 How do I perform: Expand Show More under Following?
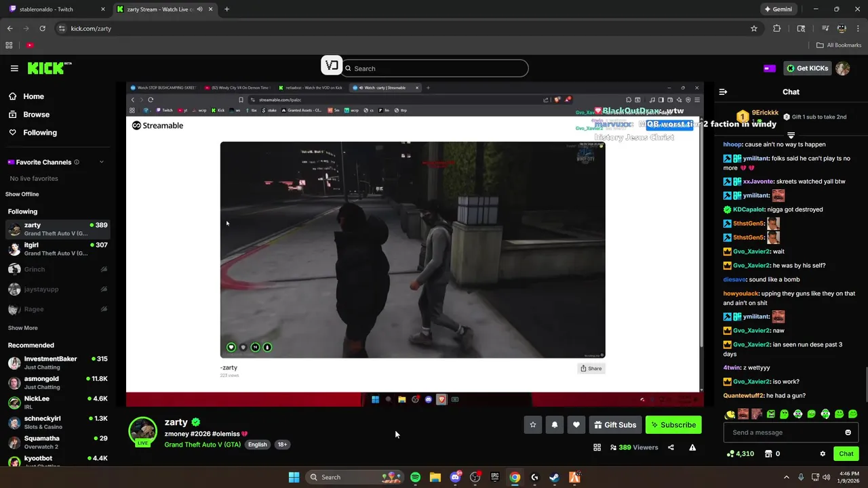23,328
